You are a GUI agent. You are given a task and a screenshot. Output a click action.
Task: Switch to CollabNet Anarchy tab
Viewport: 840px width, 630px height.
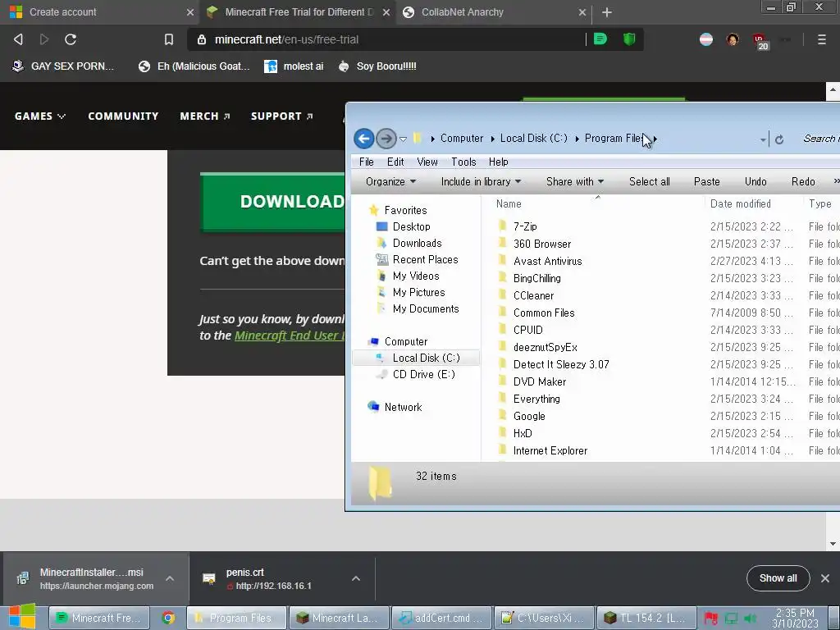point(493,11)
